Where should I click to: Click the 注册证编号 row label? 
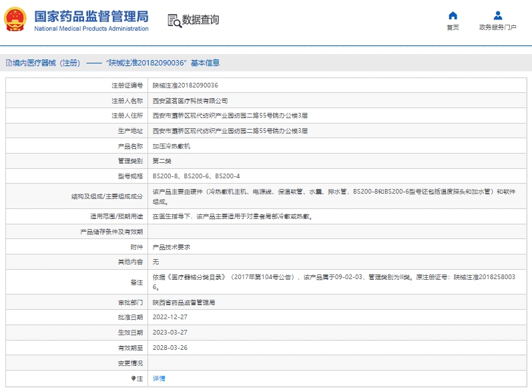coord(127,85)
